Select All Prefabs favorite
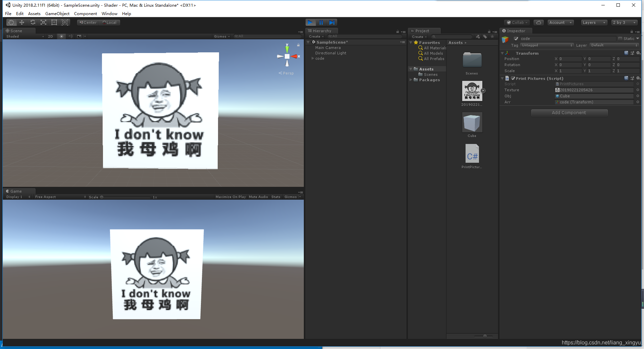 pos(431,59)
